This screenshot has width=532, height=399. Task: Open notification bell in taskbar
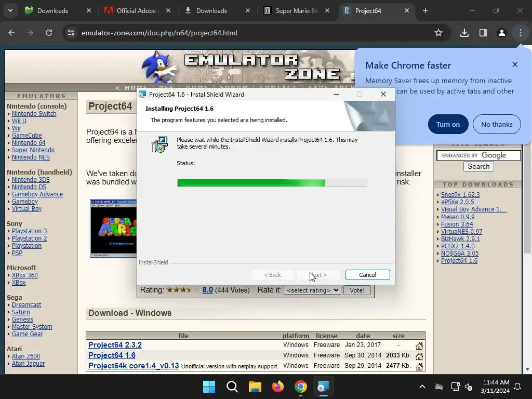518,387
